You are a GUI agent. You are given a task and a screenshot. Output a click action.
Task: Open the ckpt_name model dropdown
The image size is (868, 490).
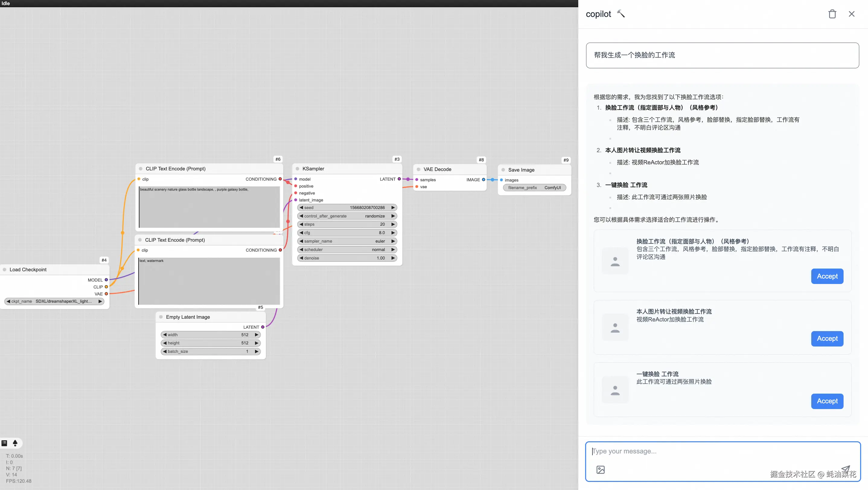tap(54, 301)
